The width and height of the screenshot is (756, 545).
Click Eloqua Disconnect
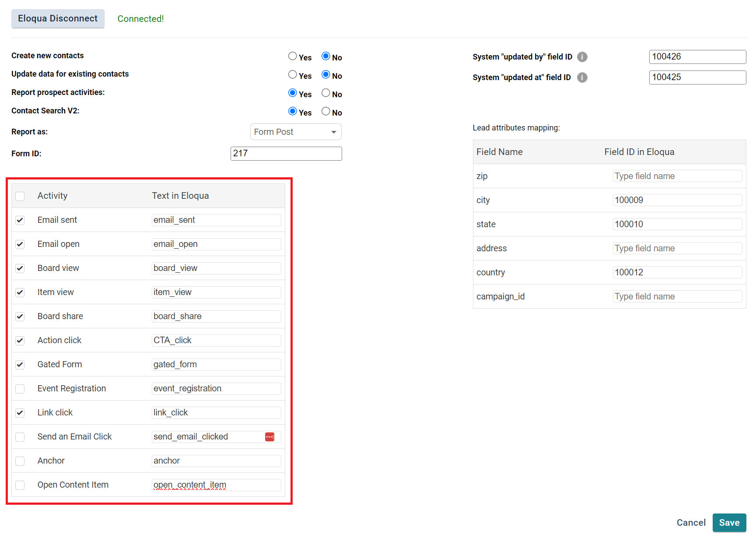pos(57,18)
